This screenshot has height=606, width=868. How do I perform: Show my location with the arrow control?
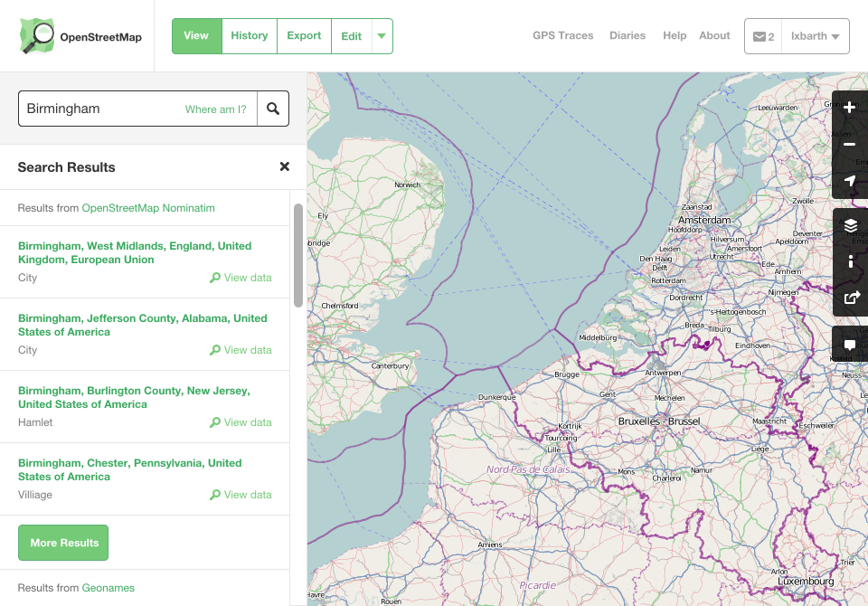coord(850,181)
